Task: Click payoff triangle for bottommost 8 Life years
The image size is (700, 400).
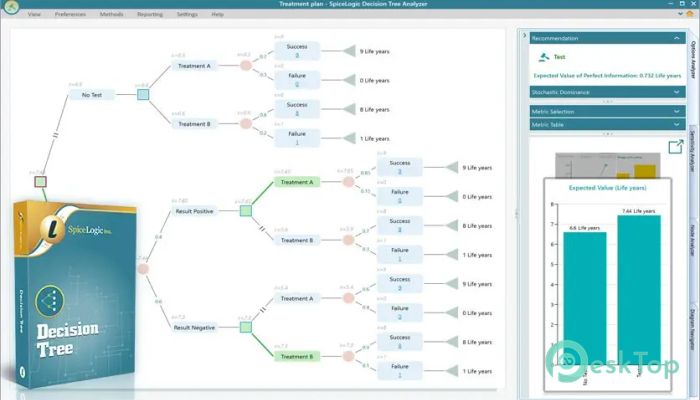Action: (x=453, y=342)
